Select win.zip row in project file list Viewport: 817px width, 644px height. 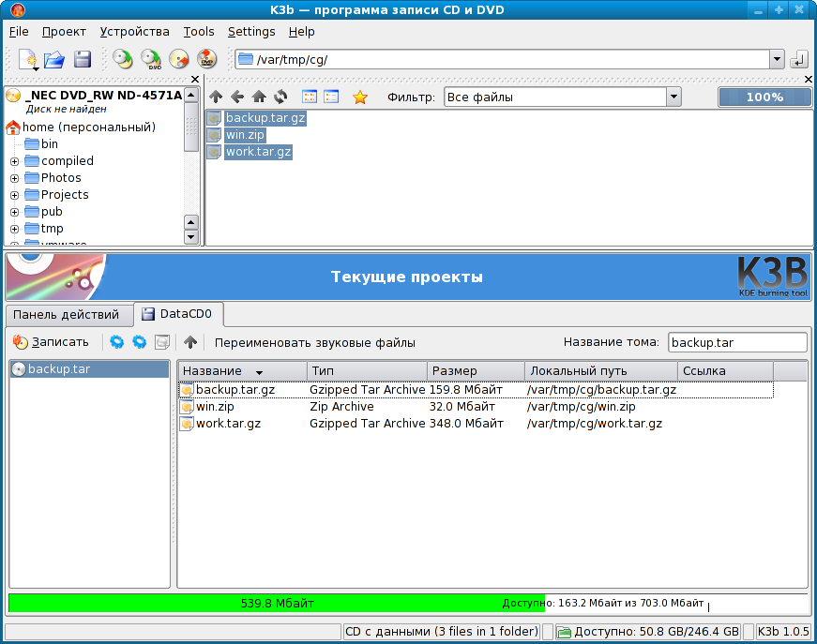point(476,407)
